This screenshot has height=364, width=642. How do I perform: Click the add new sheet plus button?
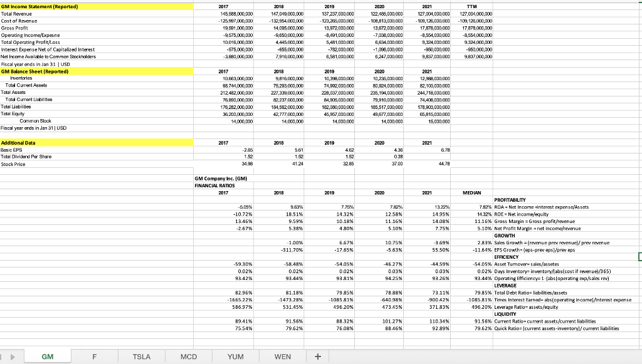coord(317,356)
